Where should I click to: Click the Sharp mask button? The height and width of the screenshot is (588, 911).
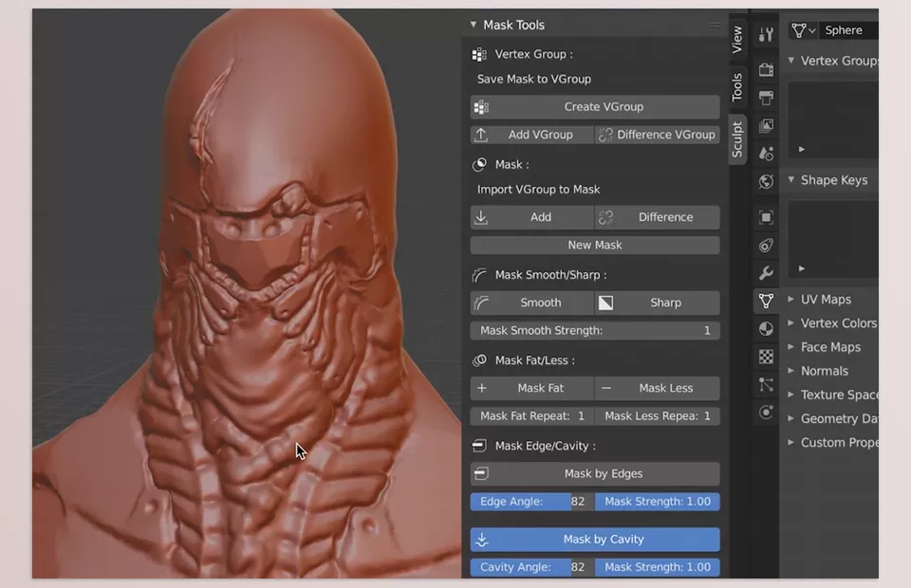[x=658, y=303]
